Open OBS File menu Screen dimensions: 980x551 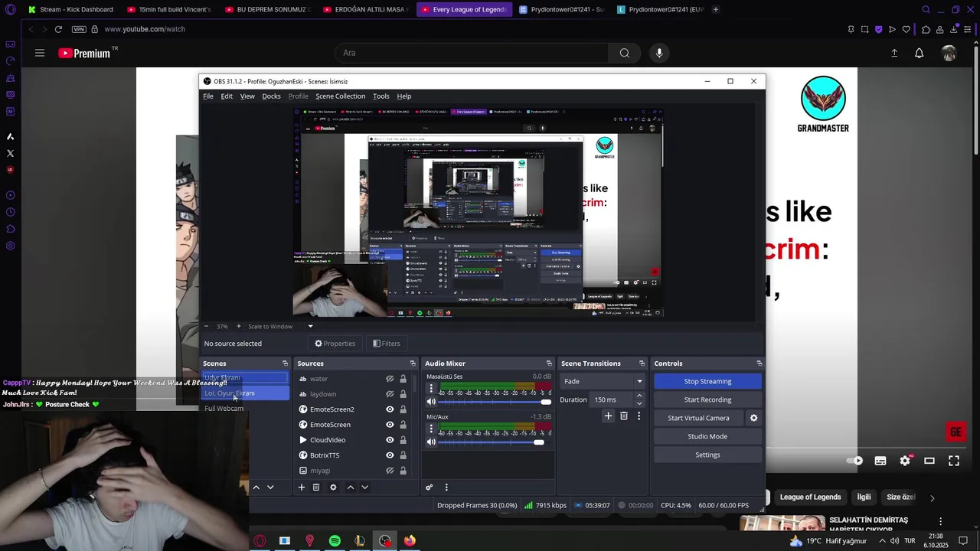208,96
